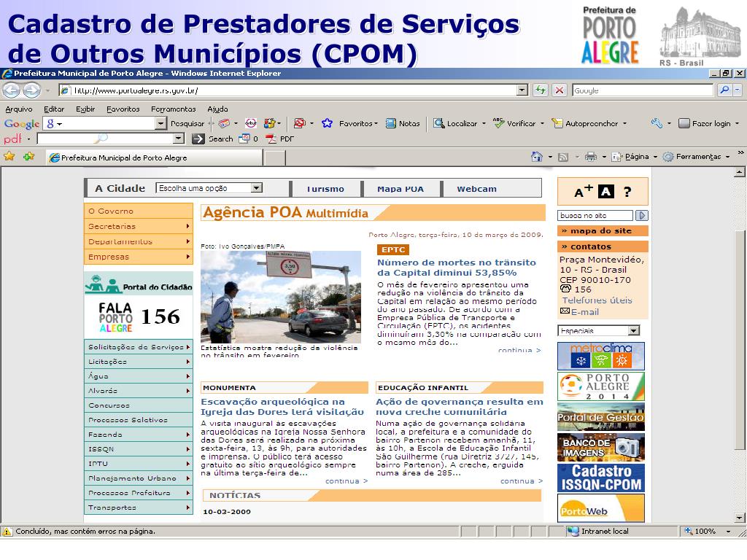Expand the Empresas submenu
This screenshot has height=560, width=747.
(187, 257)
